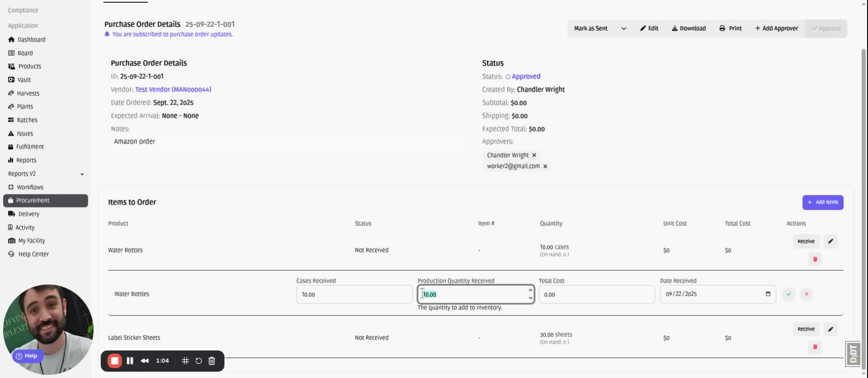This screenshot has height=378, width=868.
Task: Click the Approved status text
Action: [526, 77]
